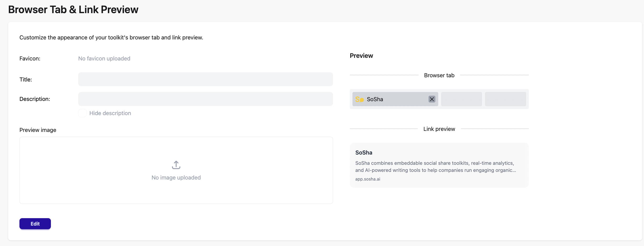
Task: Click the 'Title:' label
Action: click(x=26, y=80)
